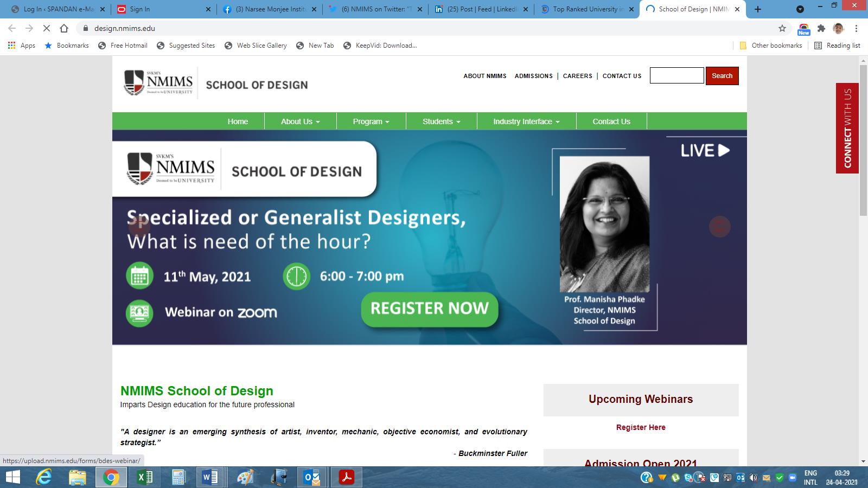Click the red Search button
The image size is (868, 488).
coord(722,76)
